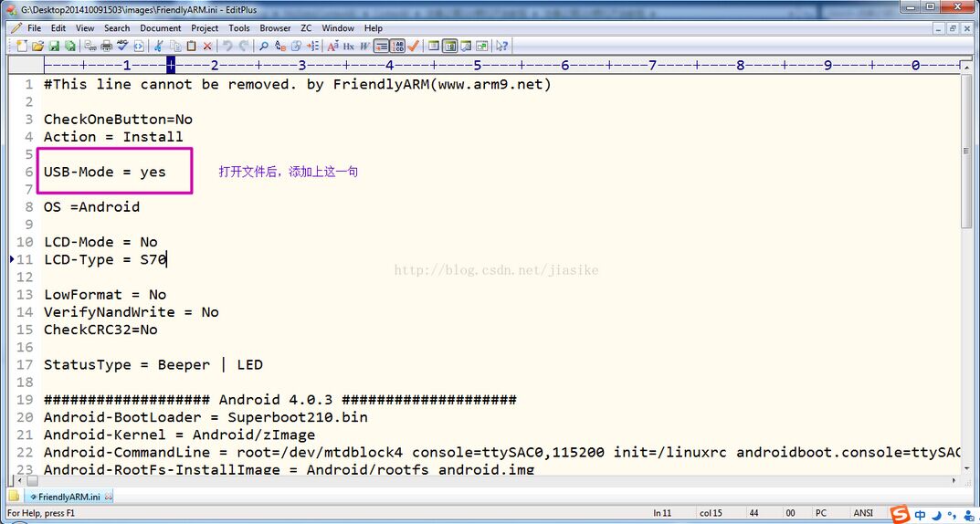Click the 'ln 11' status bar entry

coord(662,513)
